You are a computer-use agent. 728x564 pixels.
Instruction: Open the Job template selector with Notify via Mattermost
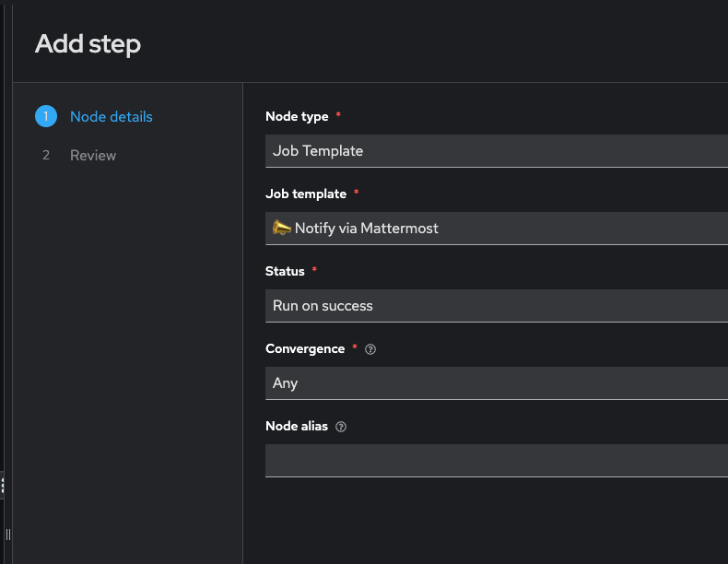(496, 229)
